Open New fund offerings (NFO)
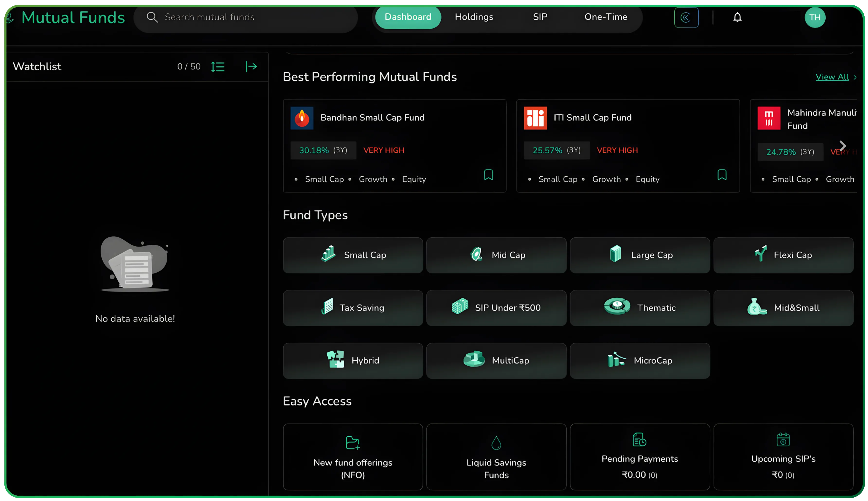 [353, 457]
